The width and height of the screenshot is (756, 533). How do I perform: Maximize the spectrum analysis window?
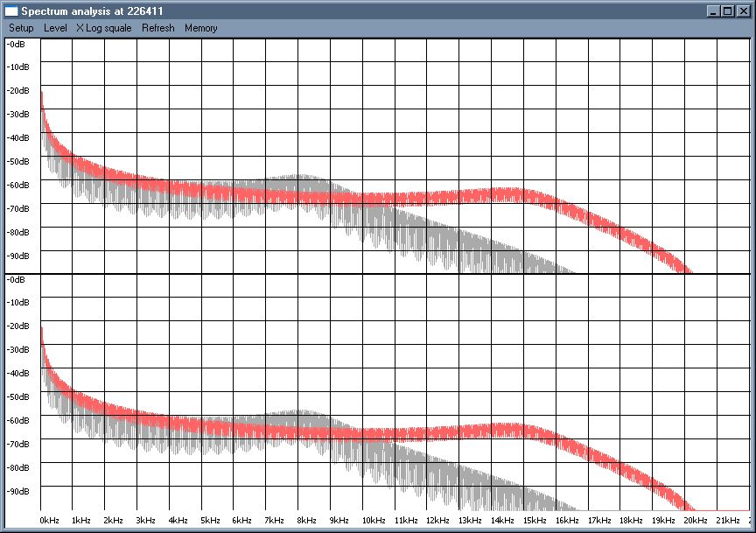click(728, 11)
